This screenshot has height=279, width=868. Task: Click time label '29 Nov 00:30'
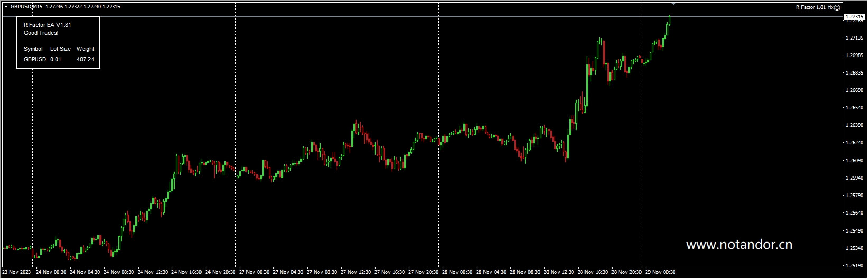[660, 272]
